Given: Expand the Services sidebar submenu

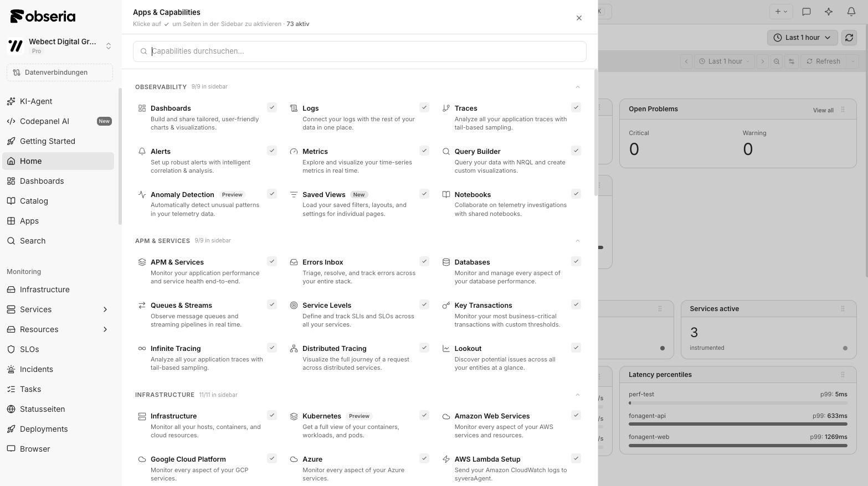Looking at the screenshot, I should 105,309.
